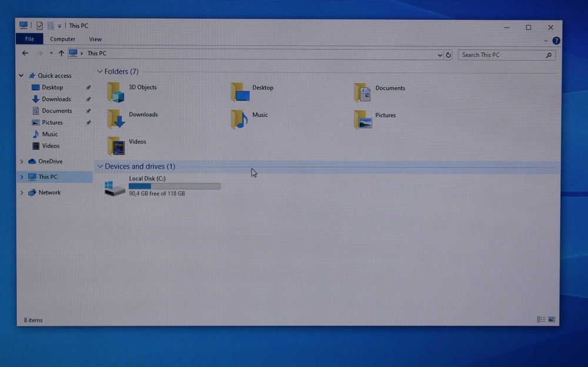Open the Help question mark icon

(556, 41)
